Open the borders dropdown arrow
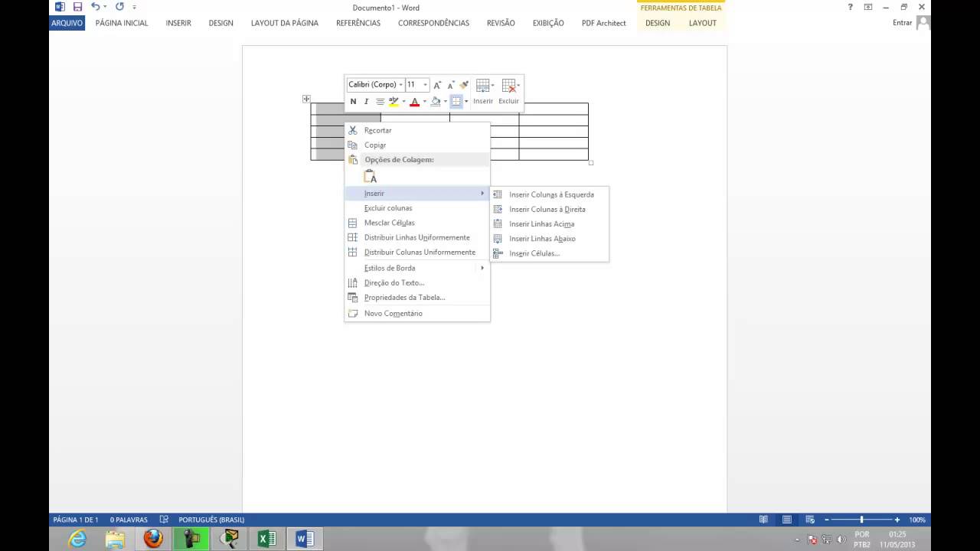This screenshot has width=980, height=551. (466, 101)
